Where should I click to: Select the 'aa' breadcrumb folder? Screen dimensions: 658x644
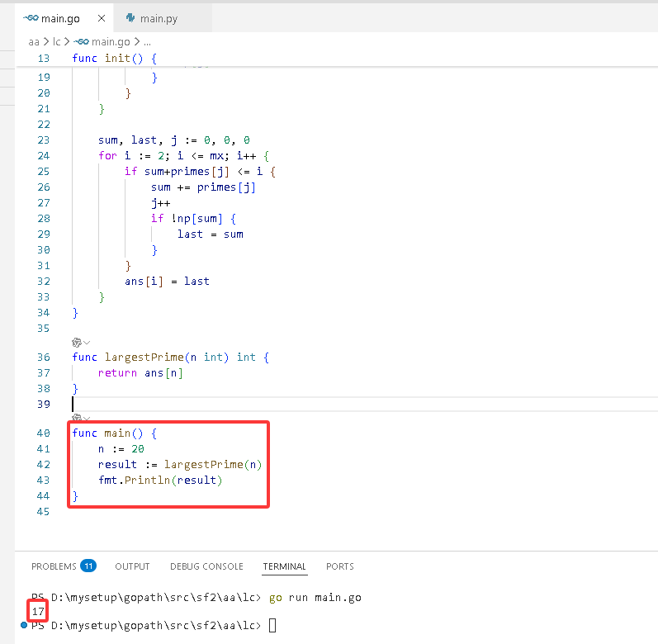click(34, 42)
